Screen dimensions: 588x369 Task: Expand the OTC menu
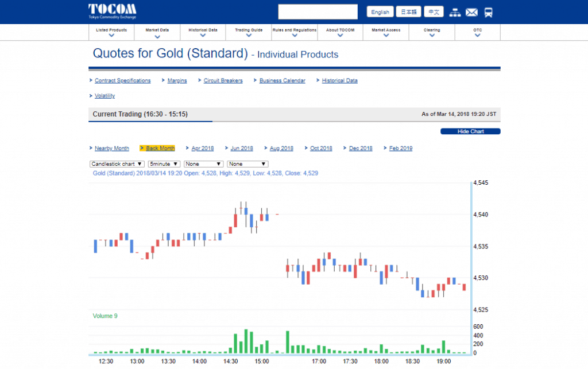pyautogui.click(x=477, y=32)
